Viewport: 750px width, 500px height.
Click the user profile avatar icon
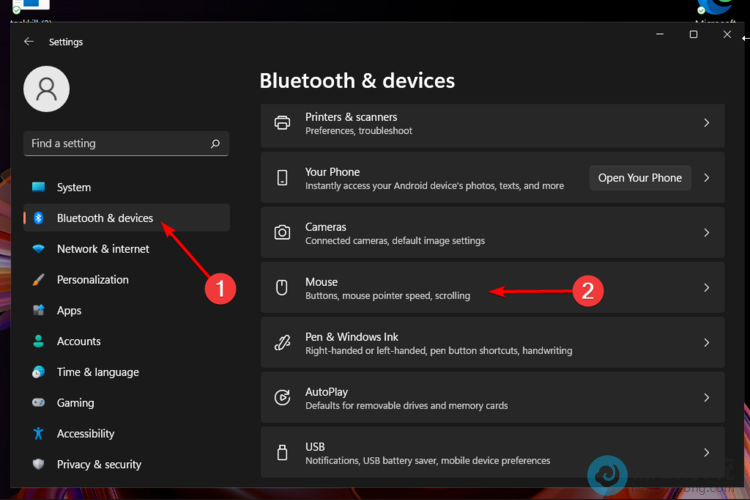coord(46,89)
